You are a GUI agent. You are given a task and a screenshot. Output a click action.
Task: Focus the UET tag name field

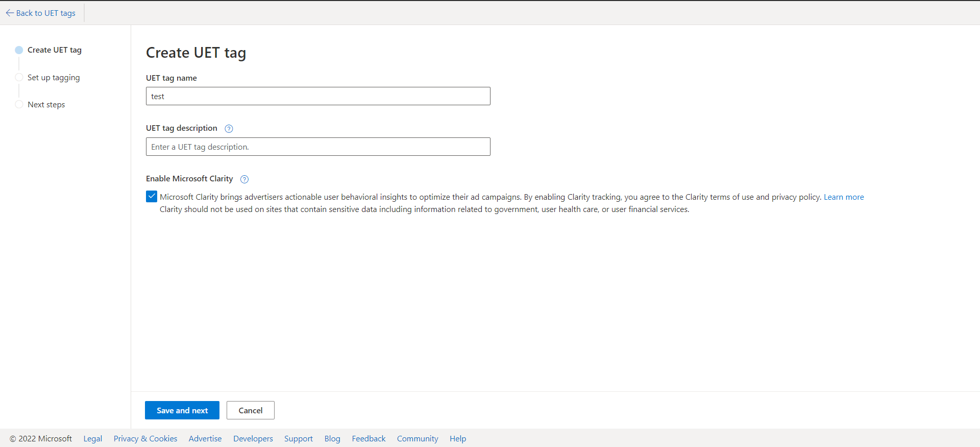click(318, 96)
